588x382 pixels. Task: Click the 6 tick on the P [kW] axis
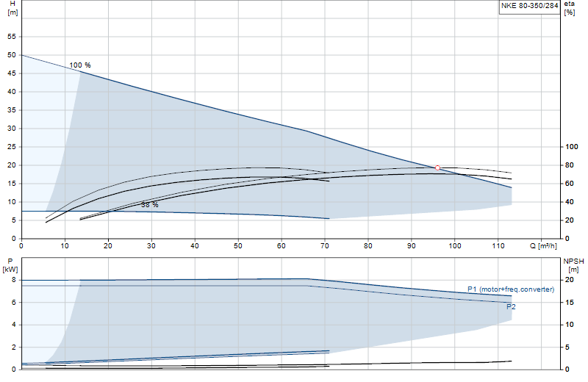tap(14, 303)
